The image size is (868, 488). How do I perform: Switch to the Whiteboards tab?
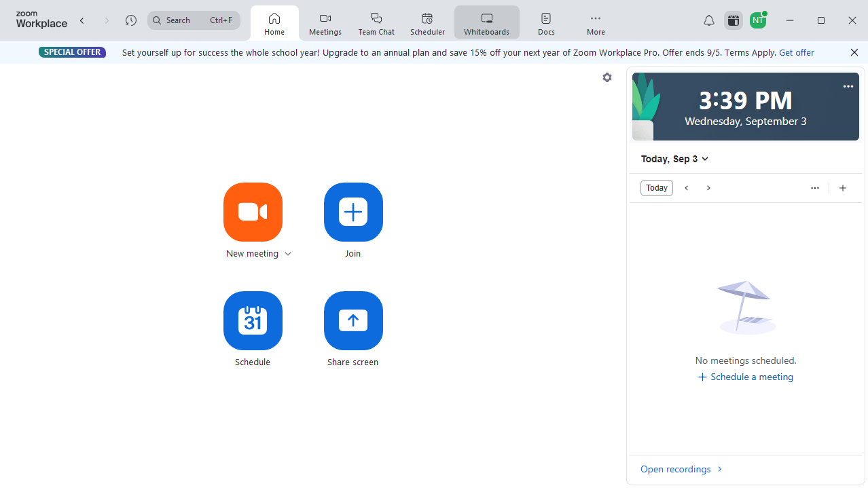486,22
